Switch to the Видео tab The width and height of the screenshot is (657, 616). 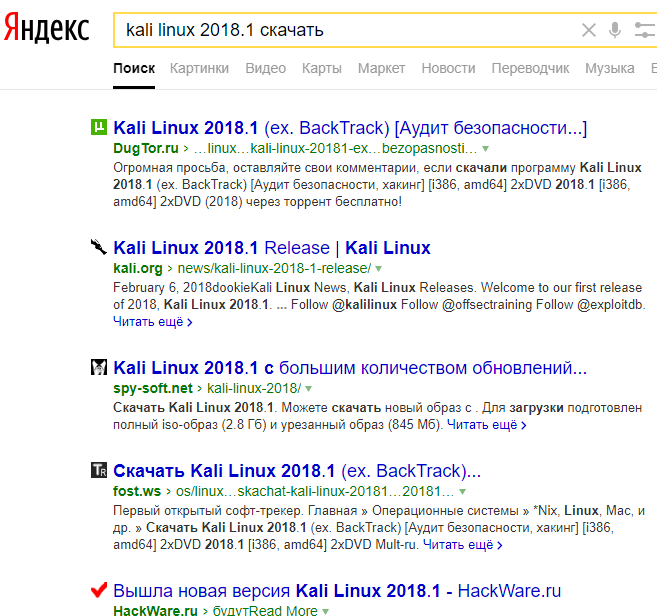(x=266, y=68)
